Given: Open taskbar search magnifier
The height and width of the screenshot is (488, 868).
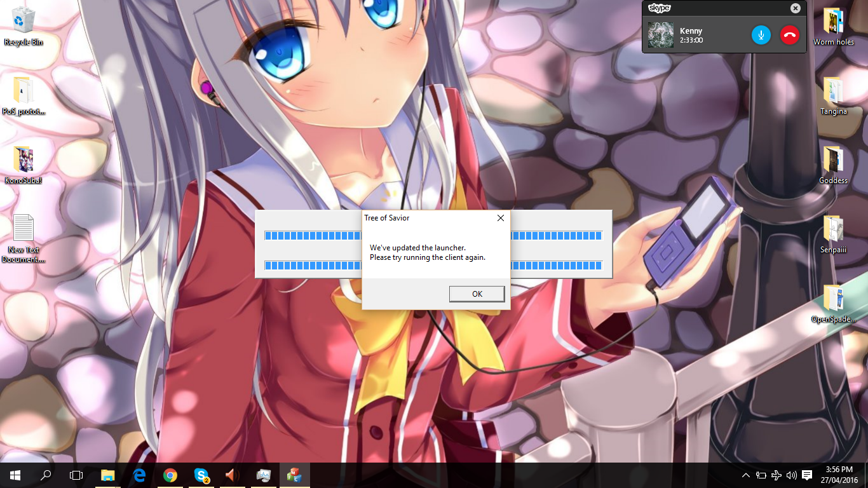Looking at the screenshot, I should pyautogui.click(x=46, y=475).
